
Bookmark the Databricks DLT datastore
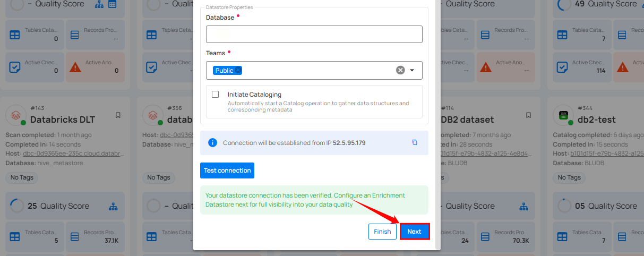[118, 115]
